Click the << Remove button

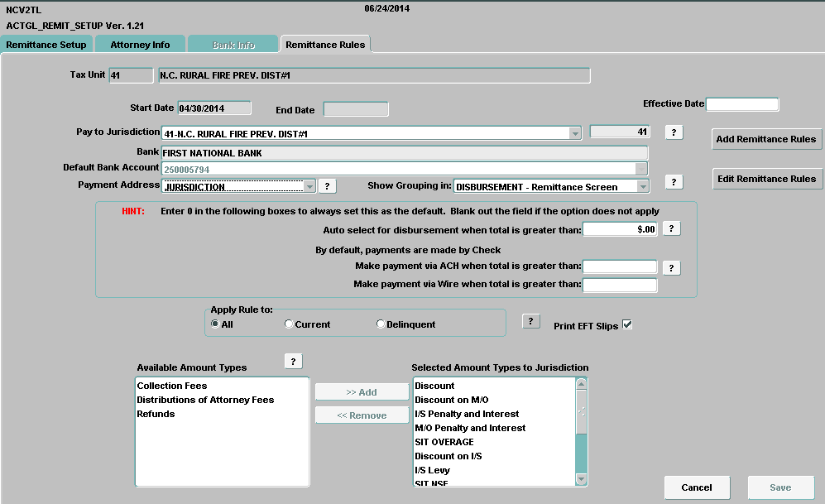coord(362,415)
